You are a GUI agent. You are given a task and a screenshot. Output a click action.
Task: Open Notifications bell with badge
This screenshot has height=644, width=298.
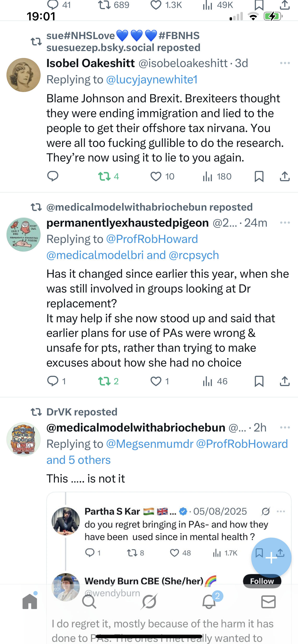[x=209, y=602]
